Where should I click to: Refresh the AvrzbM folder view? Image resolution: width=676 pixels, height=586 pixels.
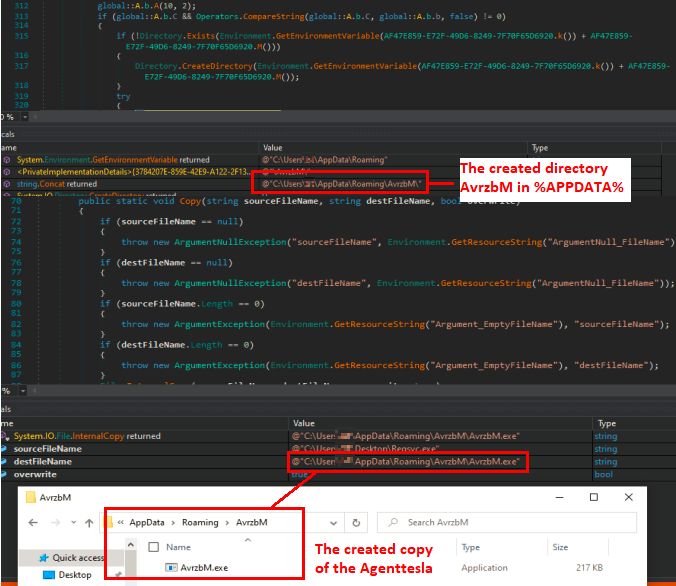tap(356, 523)
